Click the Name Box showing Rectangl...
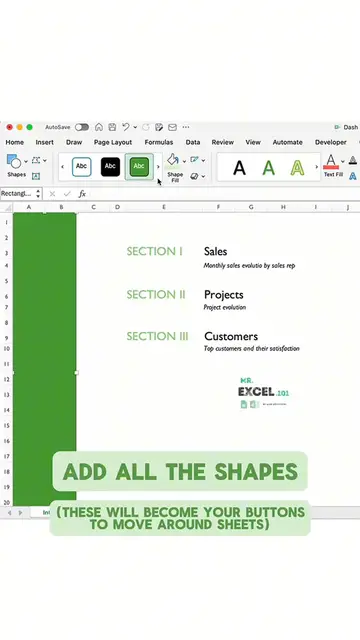 pos(17,193)
